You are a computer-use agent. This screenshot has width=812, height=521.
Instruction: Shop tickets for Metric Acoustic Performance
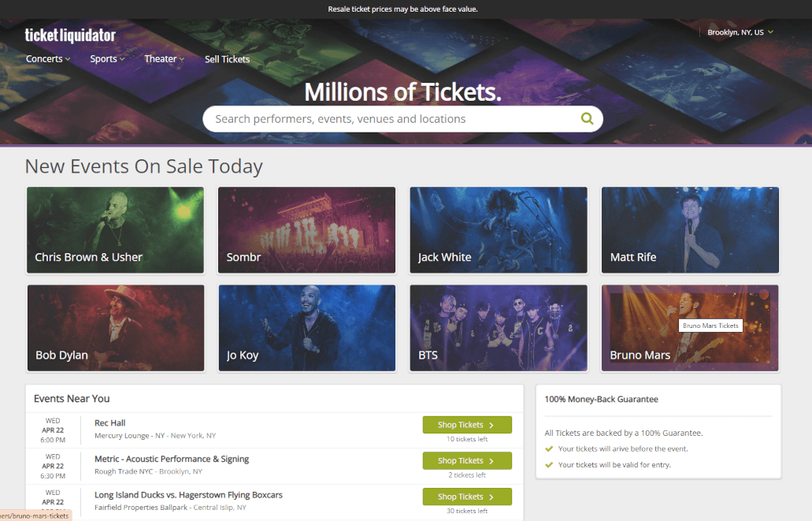tap(467, 460)
